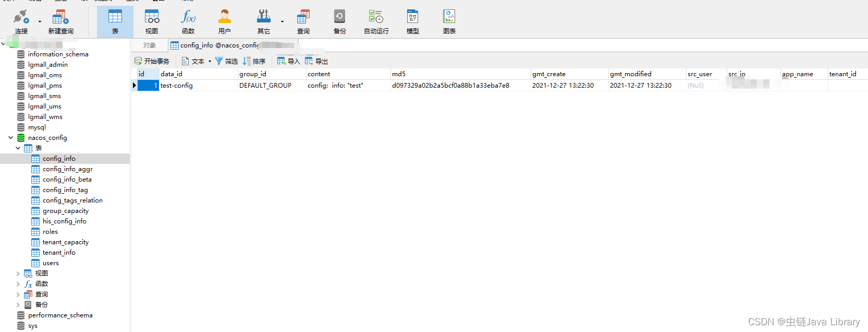Select the lgmall_ums database

click(44, 106)
